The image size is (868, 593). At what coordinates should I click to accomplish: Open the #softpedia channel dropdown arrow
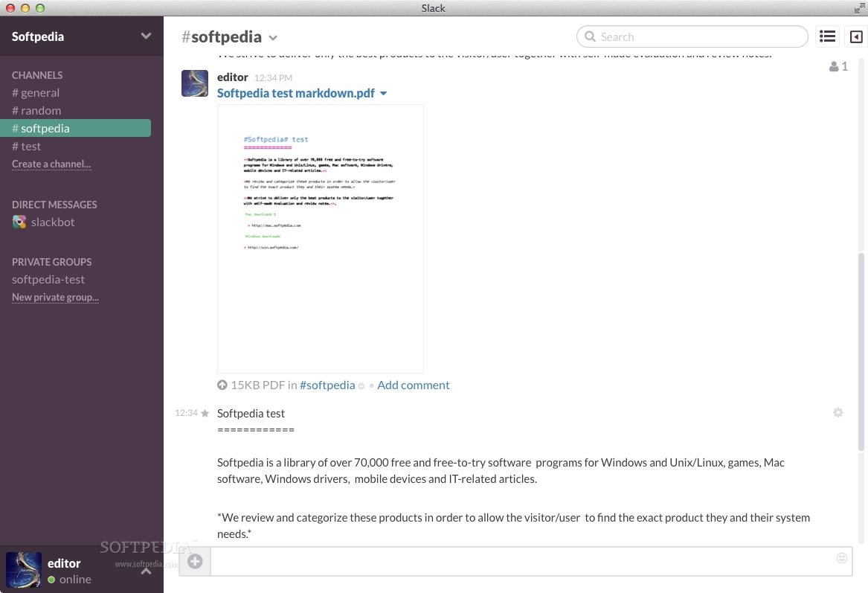click(273, 38)
